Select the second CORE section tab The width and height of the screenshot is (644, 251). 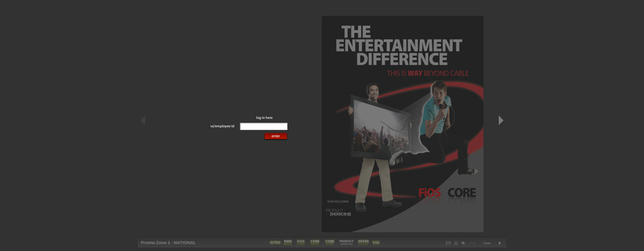click(330, 242)
